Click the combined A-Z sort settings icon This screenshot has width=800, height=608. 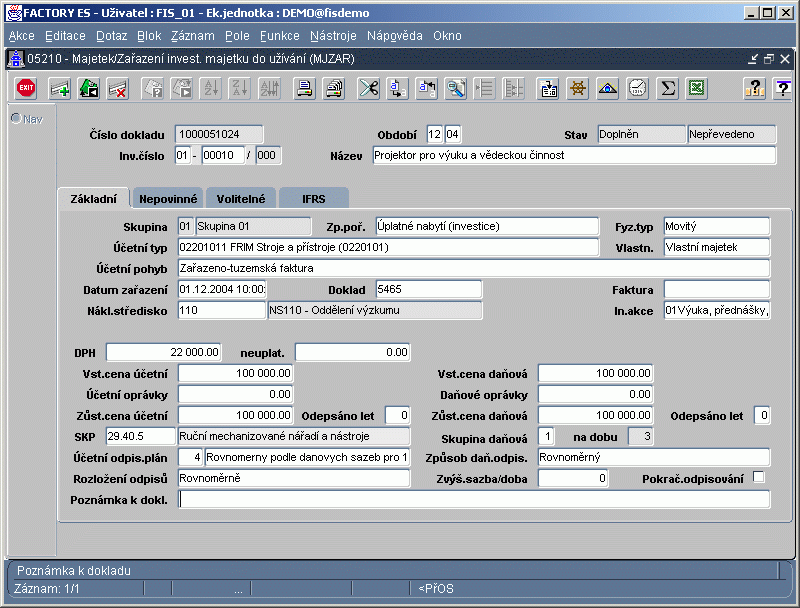[x=269, y=88]
